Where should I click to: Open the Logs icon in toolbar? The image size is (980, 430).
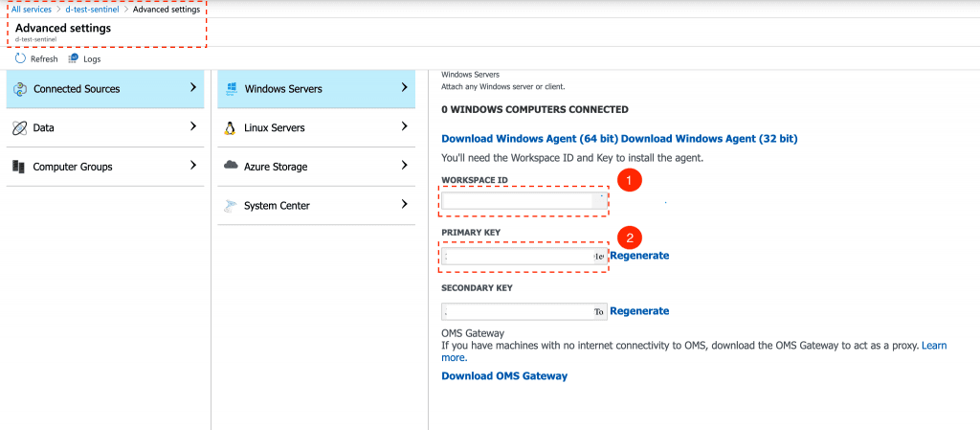74,58
